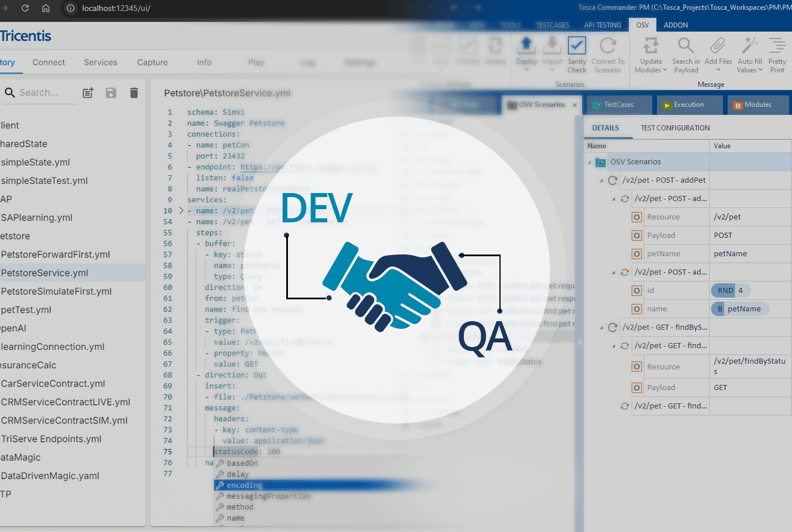Open the Info tab
The image size is (792, 532).
pyautogui.click(x=204, y=63)
